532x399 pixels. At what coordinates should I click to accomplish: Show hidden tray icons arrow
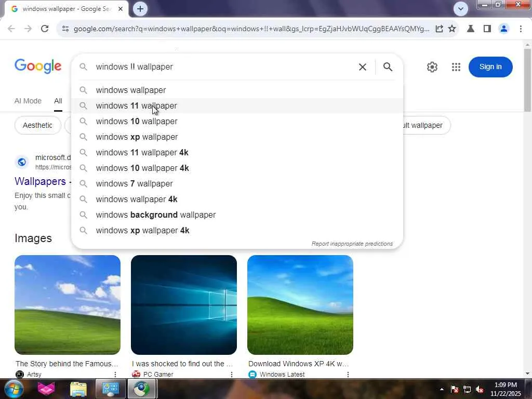[442, 389]
